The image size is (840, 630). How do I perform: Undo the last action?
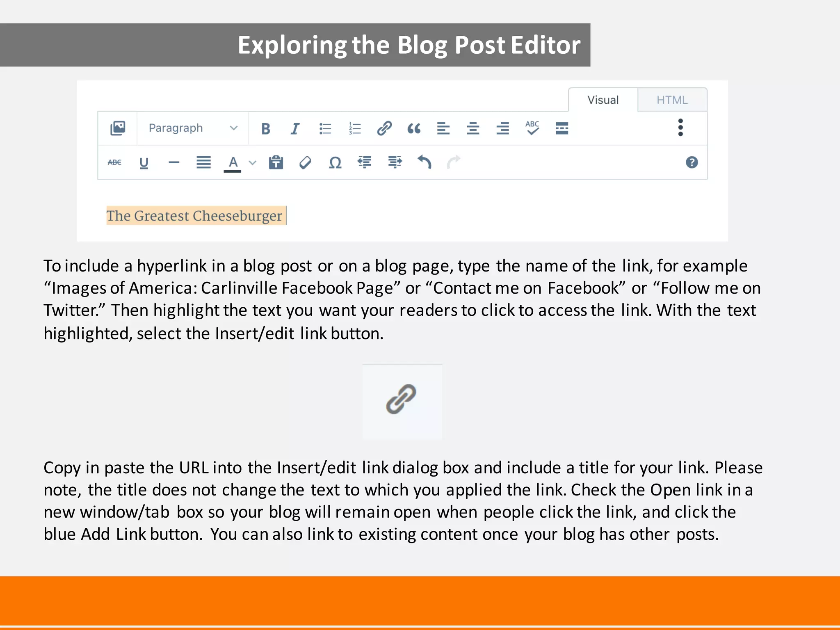point(425,162)
